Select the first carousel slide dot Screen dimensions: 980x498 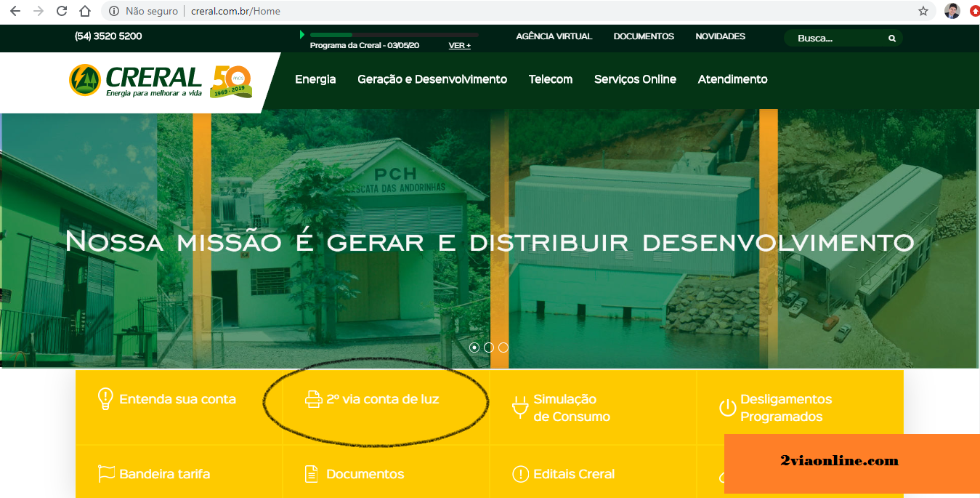(x=474, y=348)
